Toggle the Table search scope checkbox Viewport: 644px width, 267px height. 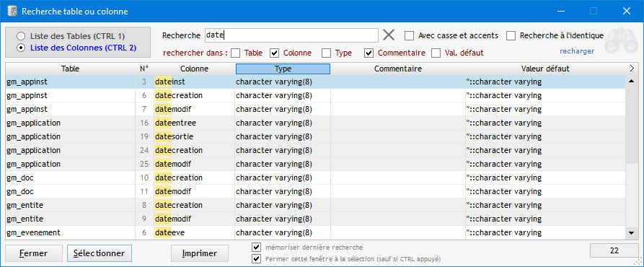[235, 53]
